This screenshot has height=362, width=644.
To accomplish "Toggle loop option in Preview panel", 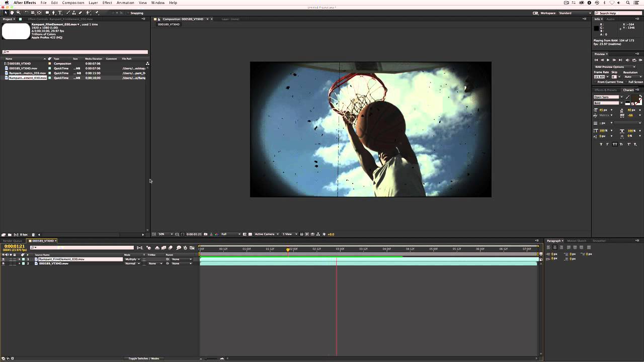I will pyautogui.click(x=634, y=60).
